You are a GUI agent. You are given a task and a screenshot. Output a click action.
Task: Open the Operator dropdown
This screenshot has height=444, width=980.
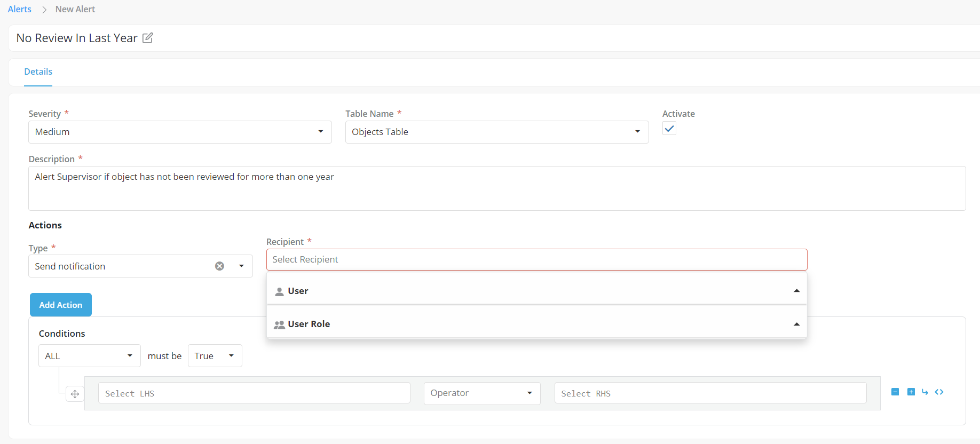[481, 393]
